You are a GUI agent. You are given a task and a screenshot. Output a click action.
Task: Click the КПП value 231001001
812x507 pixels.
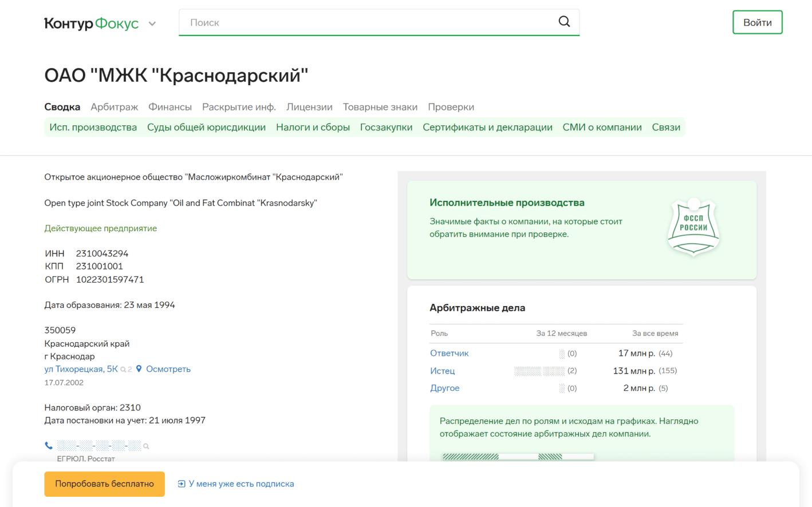pos(100,266)
